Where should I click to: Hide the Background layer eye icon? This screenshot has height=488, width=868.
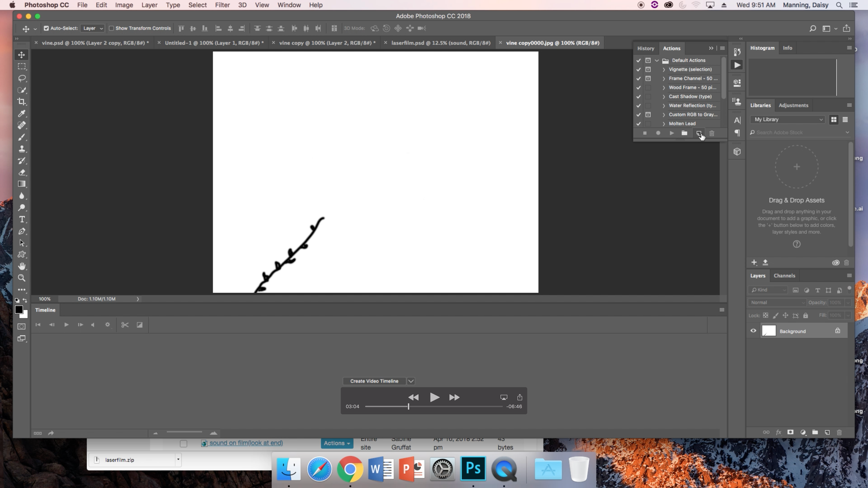(753, 331)
